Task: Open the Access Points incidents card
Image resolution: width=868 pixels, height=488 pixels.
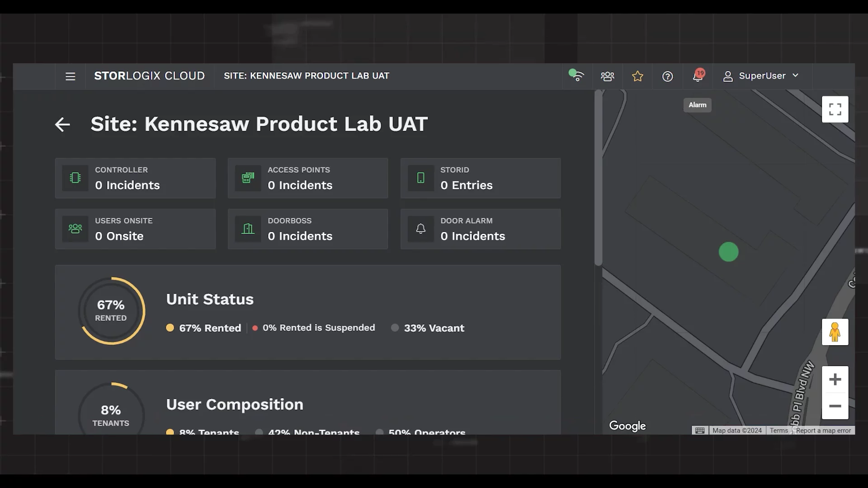Action: pyautogui.click(x=307, y=178)
